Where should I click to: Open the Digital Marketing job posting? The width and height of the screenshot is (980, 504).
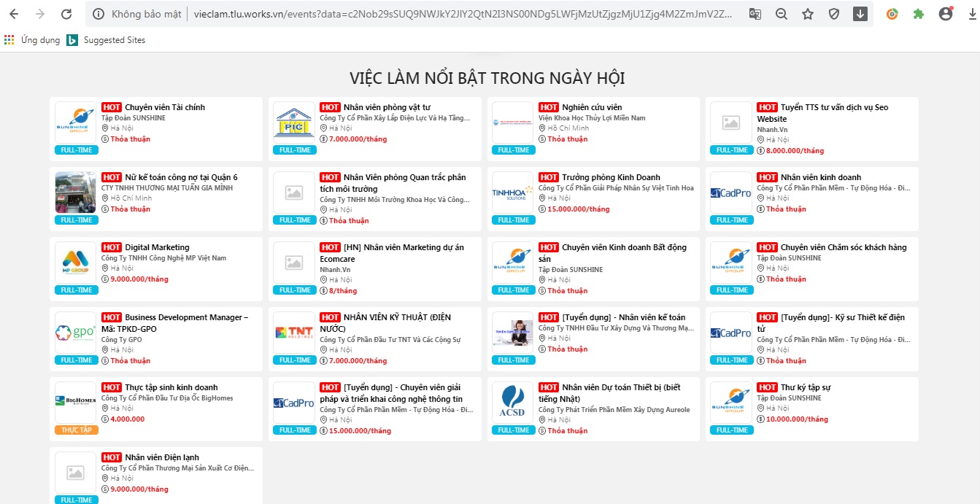(157, 247)
